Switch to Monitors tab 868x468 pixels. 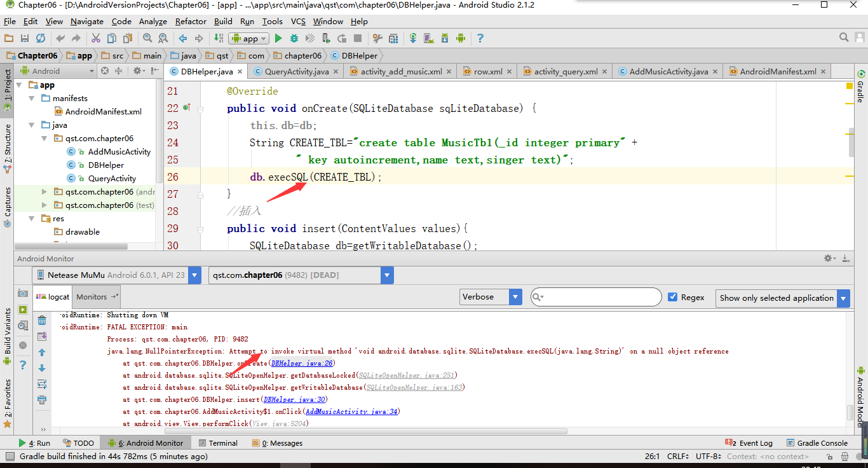click(x=97, y=296)
